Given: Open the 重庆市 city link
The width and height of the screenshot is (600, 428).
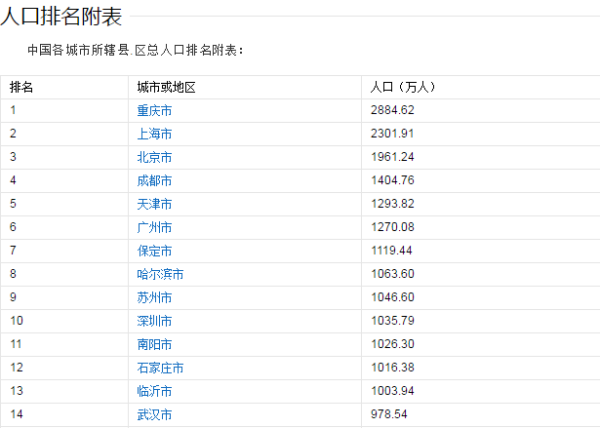Looking at the screenshot, I should [154, 110].
